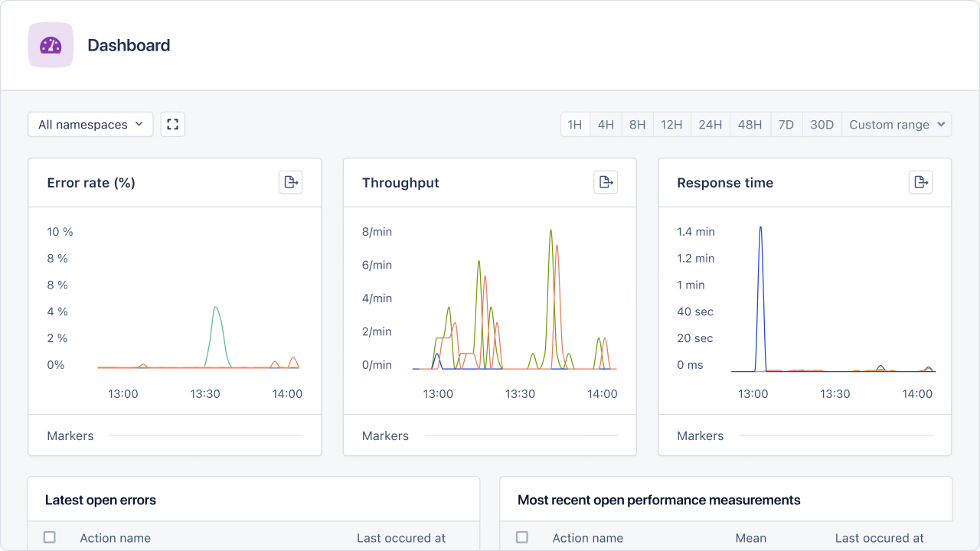
Task: Expand the Custom range dropdown
Action: coord(897,125)
